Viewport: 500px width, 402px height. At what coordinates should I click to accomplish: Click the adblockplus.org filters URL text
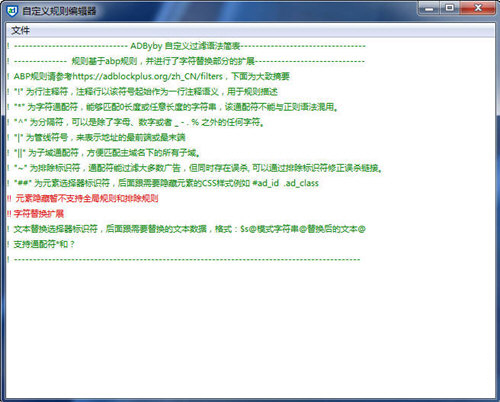(147, 76)
